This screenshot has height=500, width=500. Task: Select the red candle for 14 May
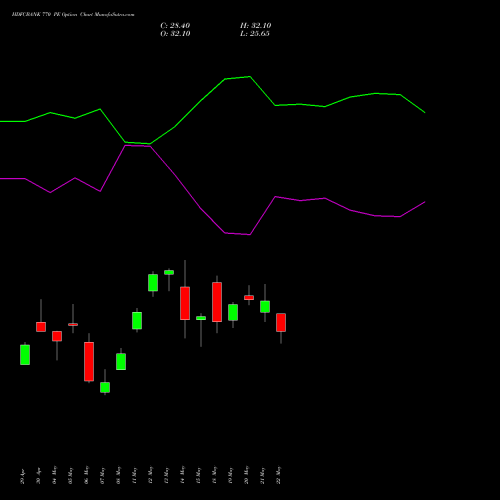[185, 303]
